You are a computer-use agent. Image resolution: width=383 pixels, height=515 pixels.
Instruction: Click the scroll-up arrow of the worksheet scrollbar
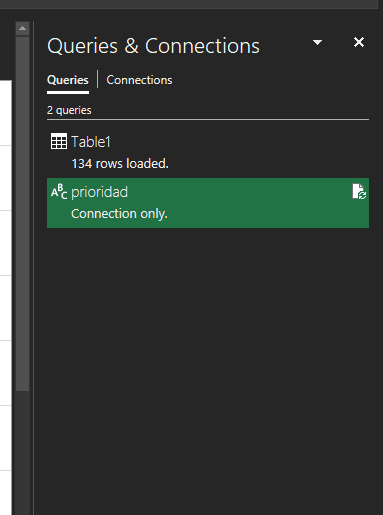[22, 29]
